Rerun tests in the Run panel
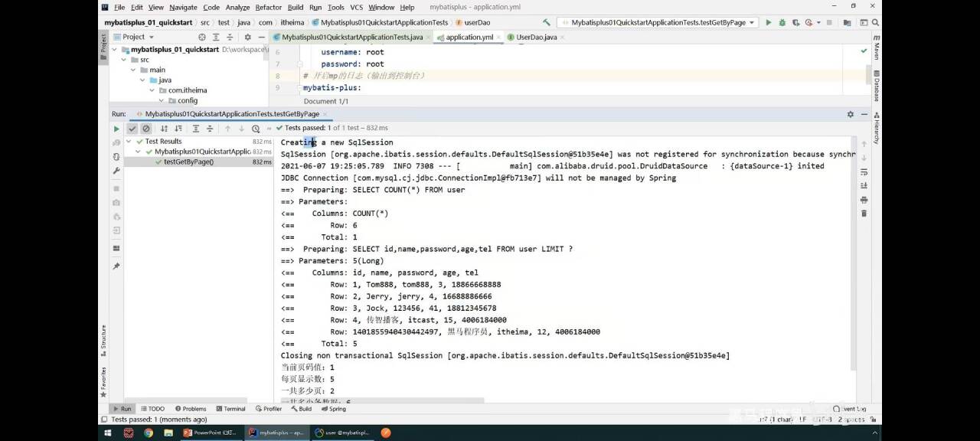The width and height of the screenshot is (980, 441). click(116, 129)
